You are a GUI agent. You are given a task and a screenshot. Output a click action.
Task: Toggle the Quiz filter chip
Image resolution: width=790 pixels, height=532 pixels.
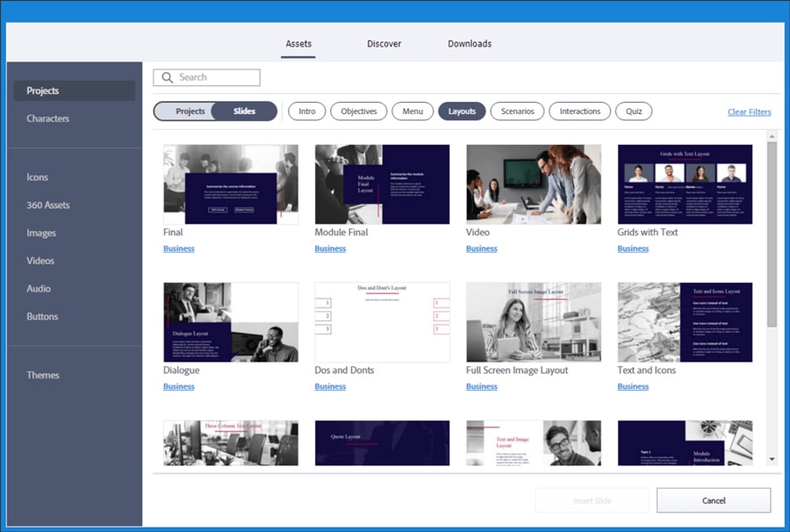click(634, 111)
